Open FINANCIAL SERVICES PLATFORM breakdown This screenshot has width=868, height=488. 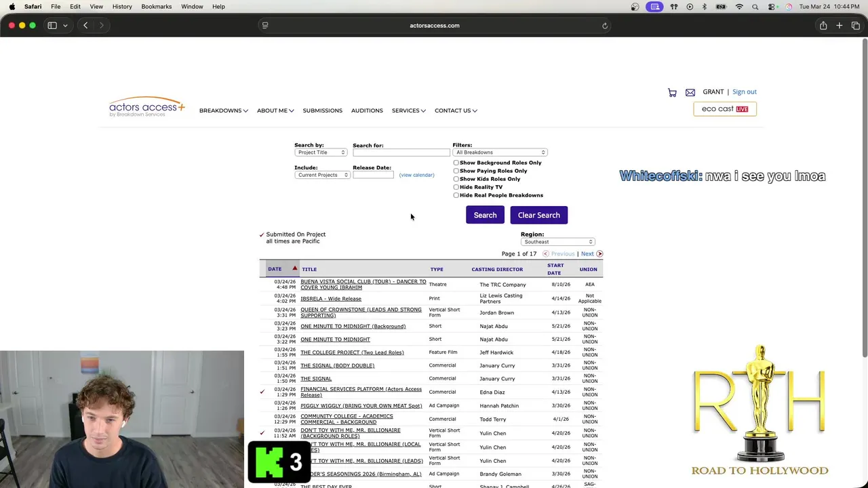(361, 392)
